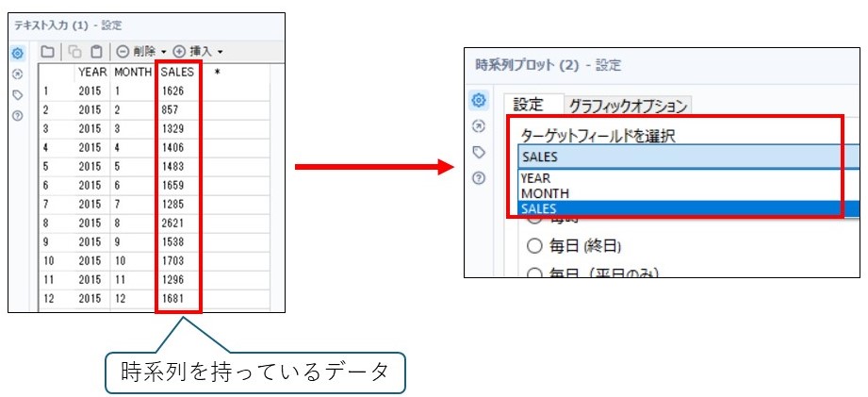This screenshot has height=397, width=868.
Task: Switch to the 設定 tab
Action: (529, 105)
